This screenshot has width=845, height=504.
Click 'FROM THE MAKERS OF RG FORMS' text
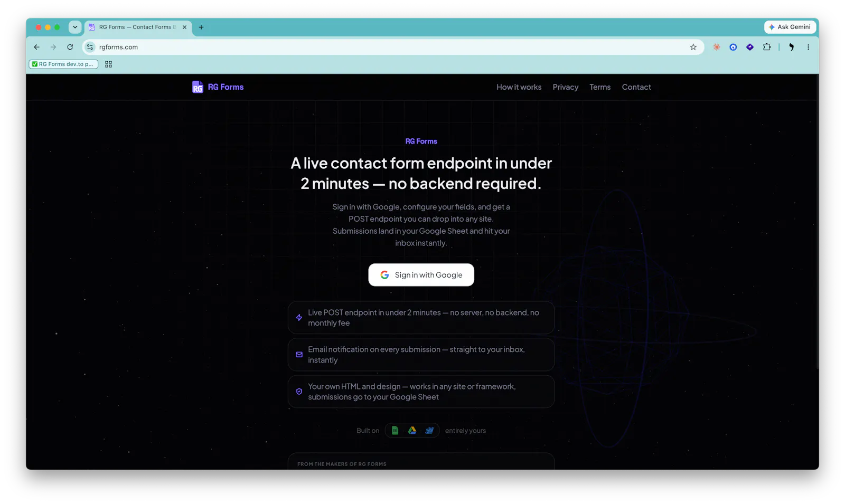click(x=342, y=464)
